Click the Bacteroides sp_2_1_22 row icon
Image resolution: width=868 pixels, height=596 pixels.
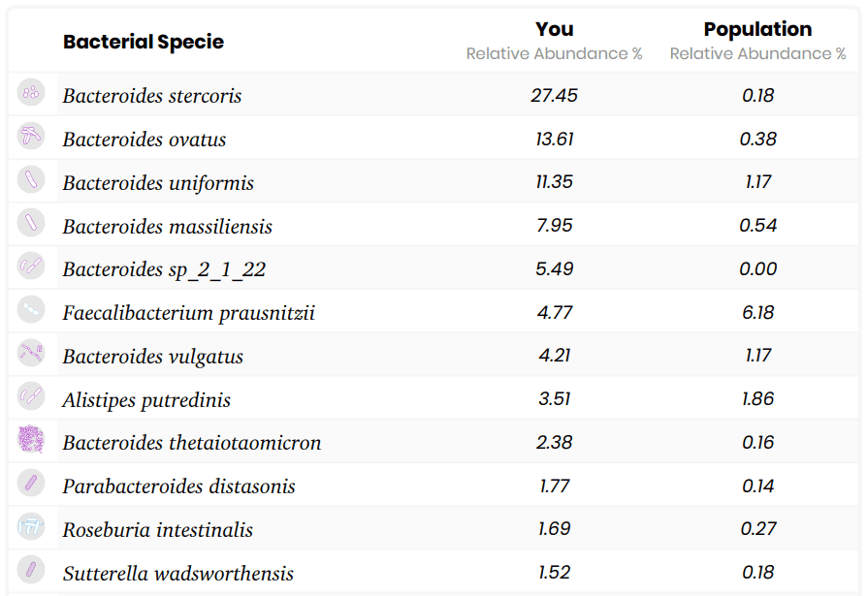[x=31, y=267]
